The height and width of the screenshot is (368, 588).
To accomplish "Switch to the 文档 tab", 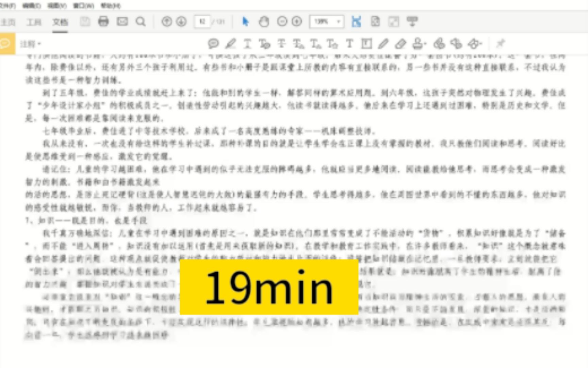I will pyautogui.click(x=60, y=22).
